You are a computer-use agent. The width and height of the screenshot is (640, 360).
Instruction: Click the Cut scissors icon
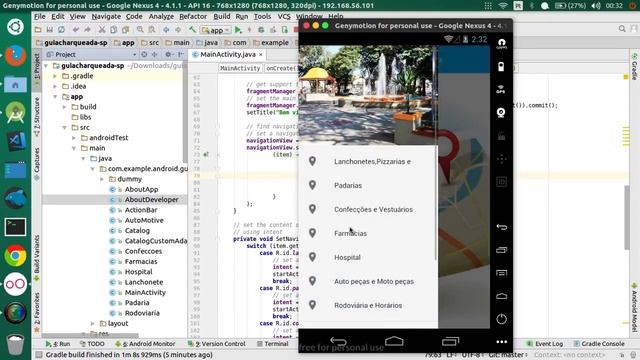(102, 30)
